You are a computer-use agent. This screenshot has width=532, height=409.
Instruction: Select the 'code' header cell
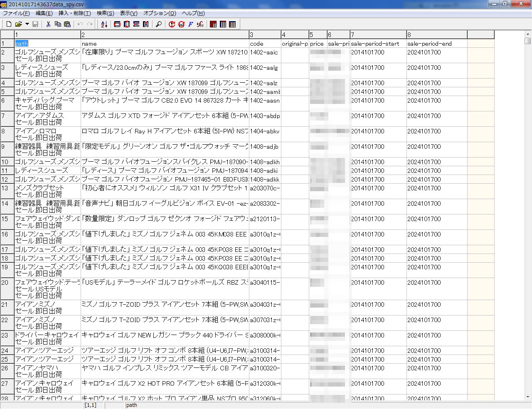[x=265, y=43]
